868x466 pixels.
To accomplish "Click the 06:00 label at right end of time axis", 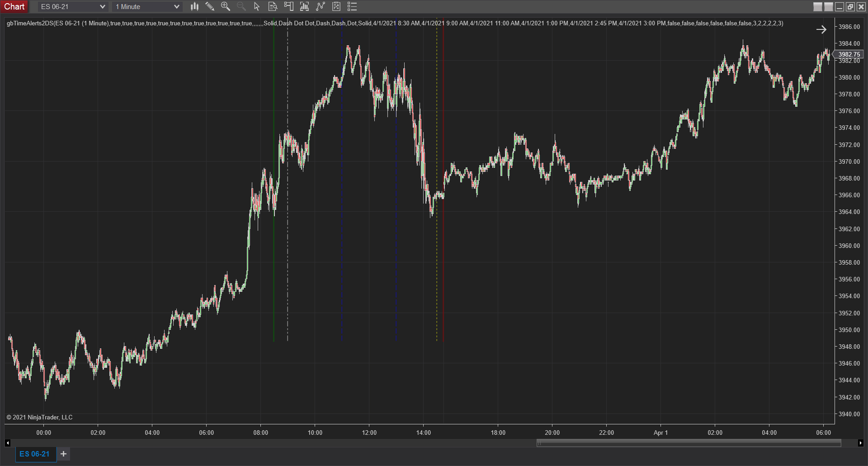I will tap(824, 433).
